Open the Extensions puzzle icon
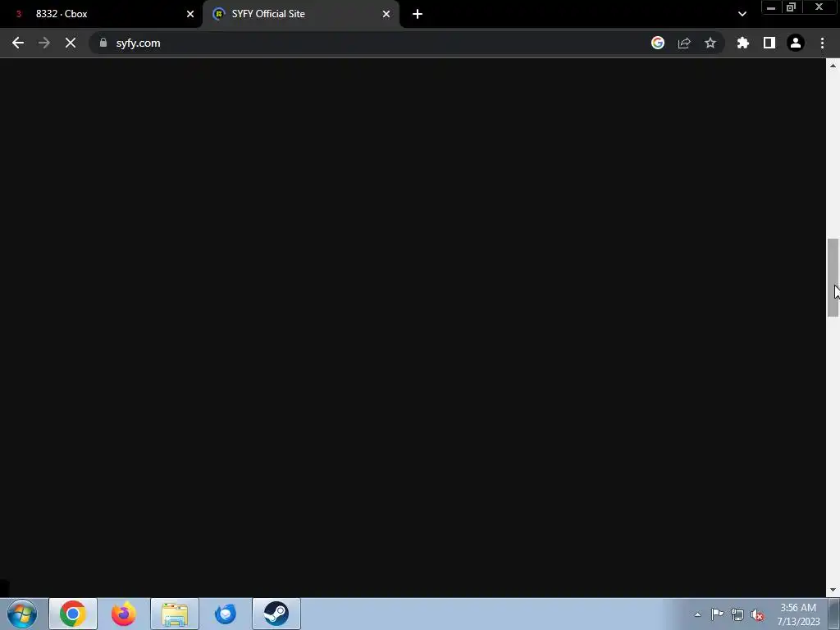Image resolution: width=840 pixels, height=630 pixels. (743, 43)
